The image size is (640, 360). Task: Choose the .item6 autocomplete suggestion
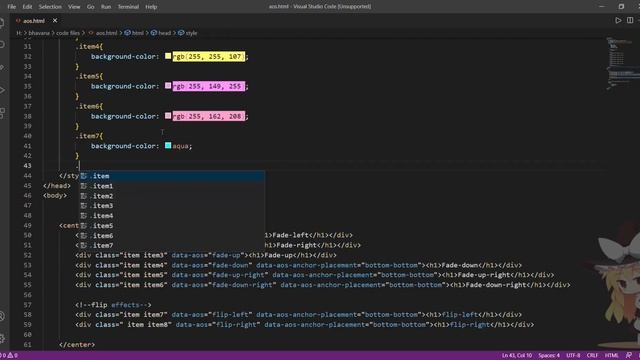[x=171, y=236]
